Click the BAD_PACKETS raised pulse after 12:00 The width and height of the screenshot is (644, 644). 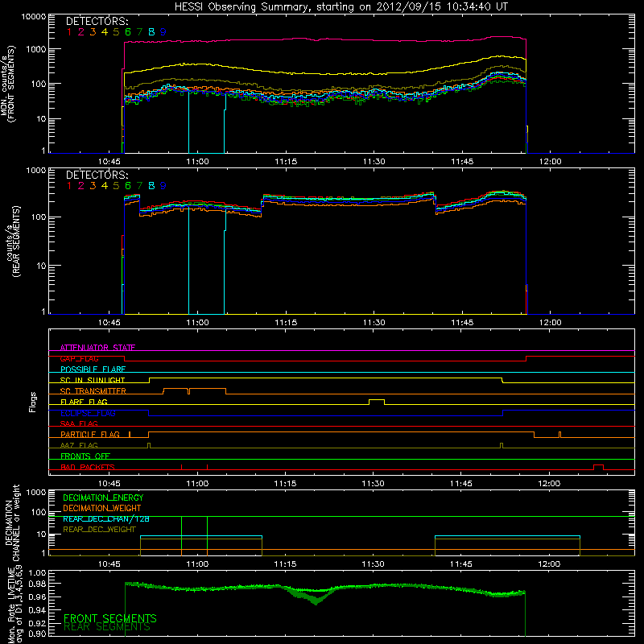(598, 467)
